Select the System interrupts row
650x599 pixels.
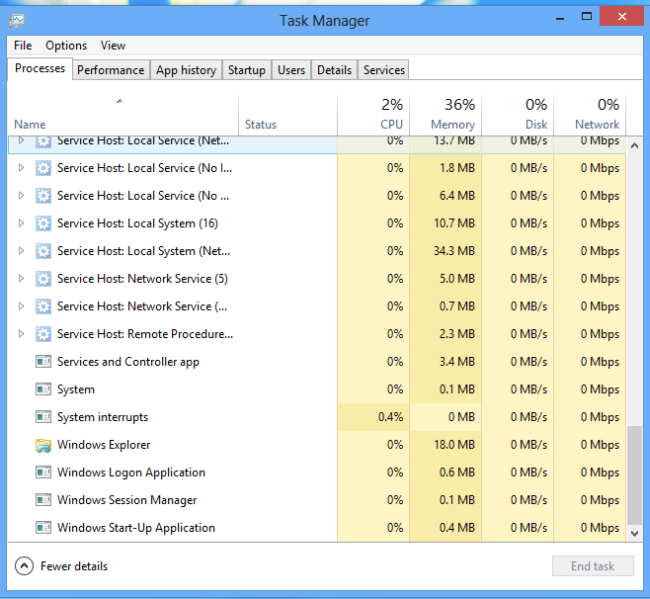pyautogui.click(x=317, y=417)
